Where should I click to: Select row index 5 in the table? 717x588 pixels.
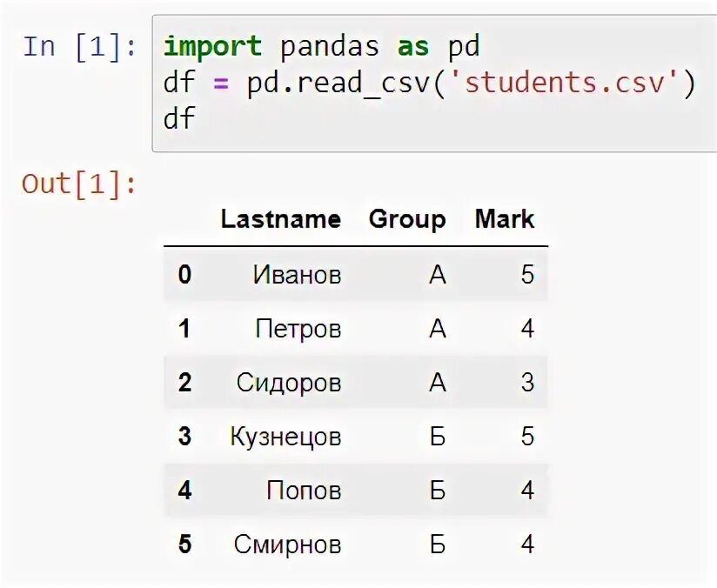point(184,545)
